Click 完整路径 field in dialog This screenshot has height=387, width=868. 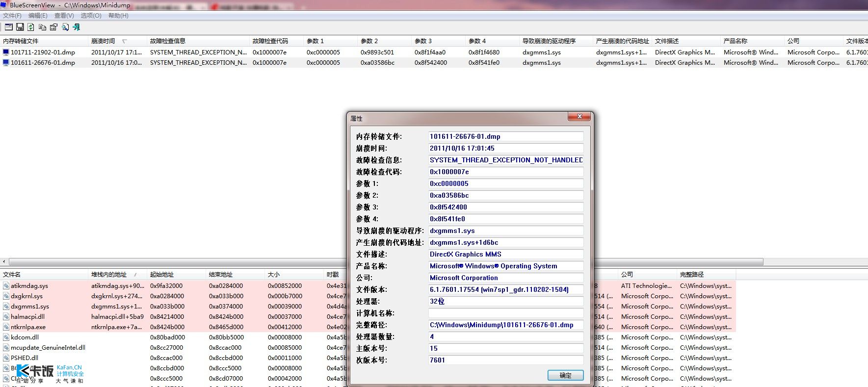[x=506, y=325]
